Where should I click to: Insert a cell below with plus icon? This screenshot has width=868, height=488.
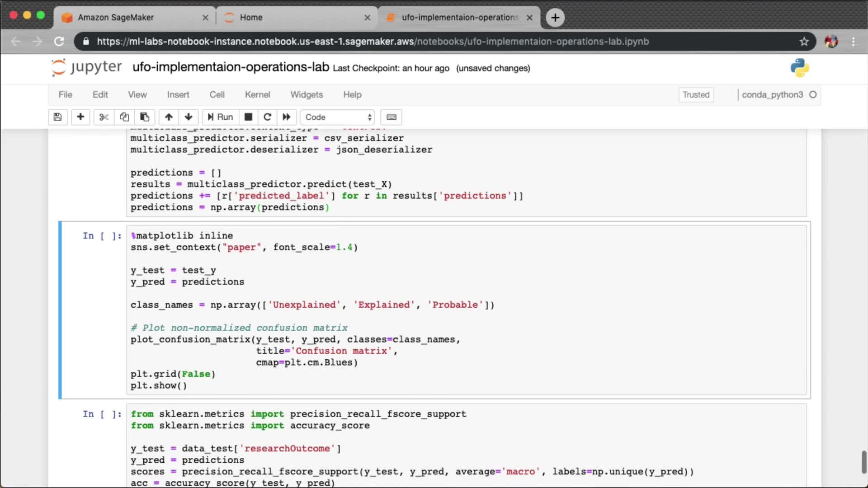pos(80,117)
